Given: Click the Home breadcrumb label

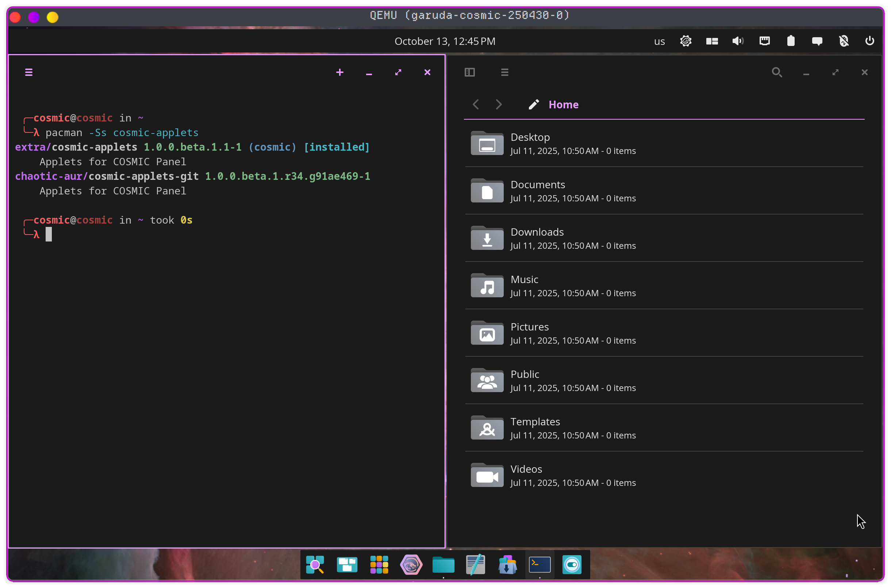Looking at the screenshot, I should click(x=563, y=105).
